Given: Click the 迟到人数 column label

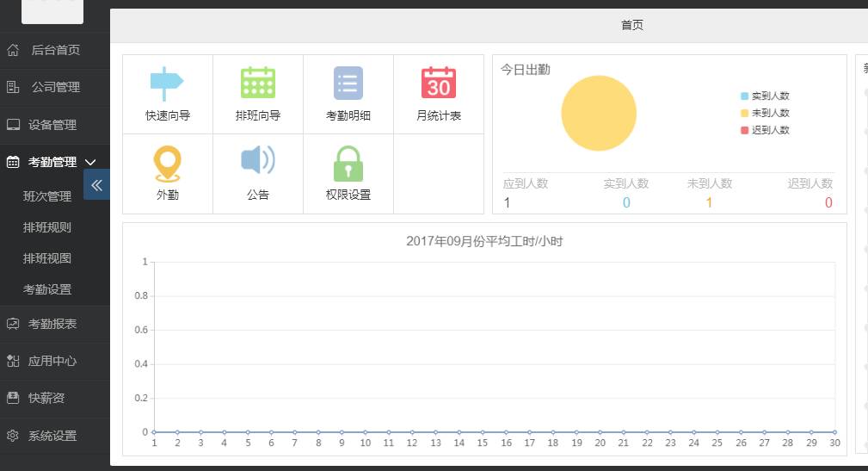Looking at the screenshot, I should point(810,183).
